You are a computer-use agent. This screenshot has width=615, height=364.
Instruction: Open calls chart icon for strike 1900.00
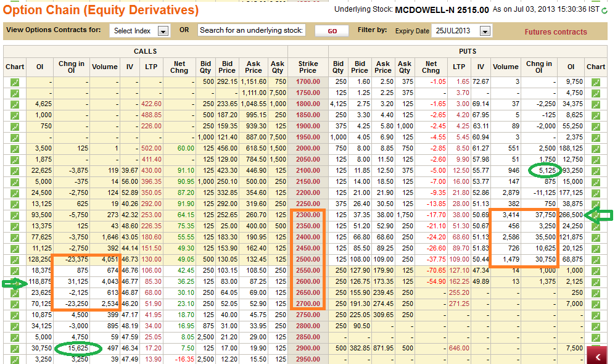15,126
